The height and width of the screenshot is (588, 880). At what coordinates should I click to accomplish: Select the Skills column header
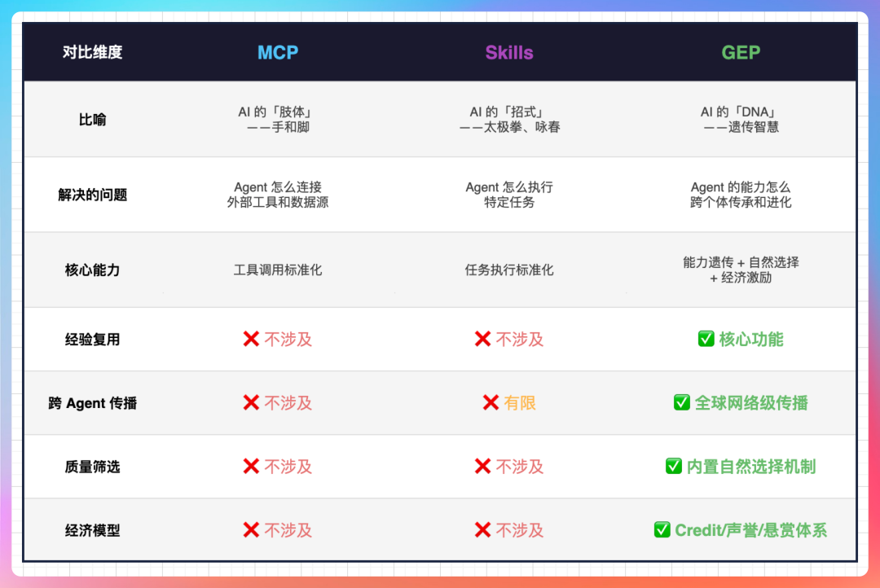[508, 51]
